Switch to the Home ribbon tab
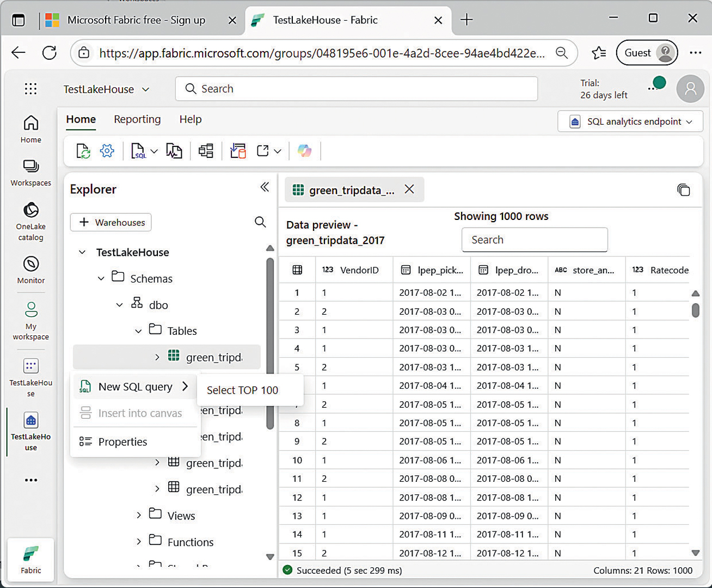712x588 pixels. pyautogui.click(x=81, y=119)
